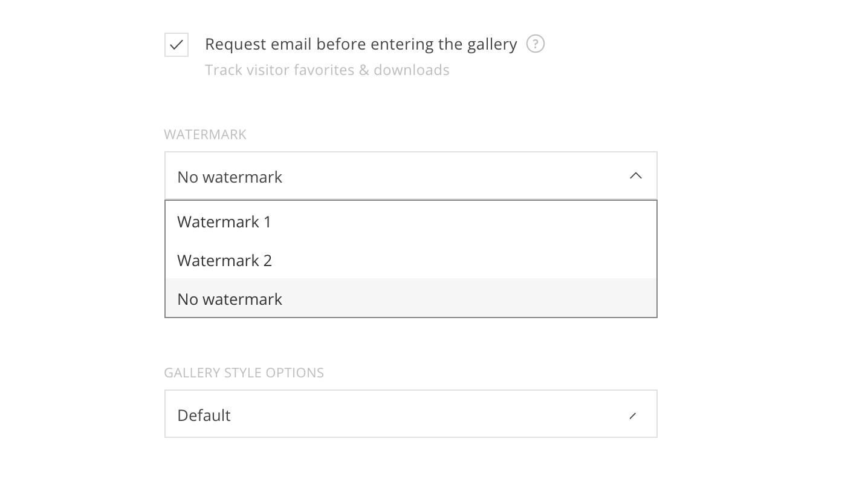Click the arrow icon in the Default dropdown
The width and height of the screenshot is (868, 479).
(633, 415)
